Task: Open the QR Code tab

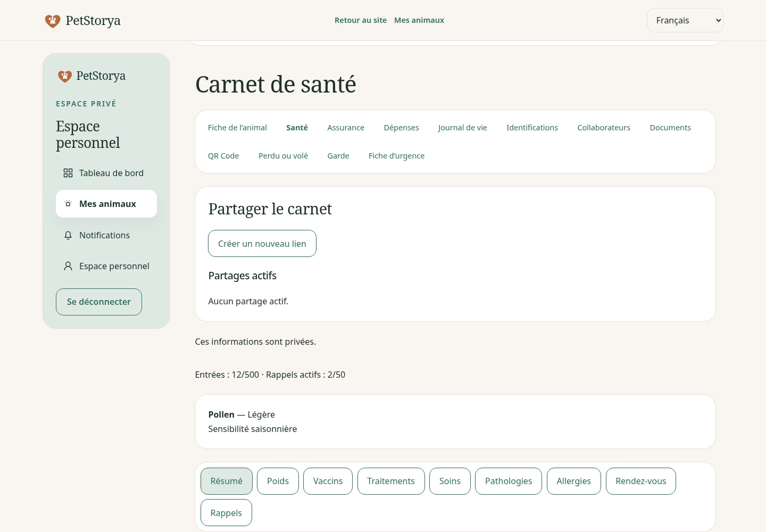Action: 223,156
